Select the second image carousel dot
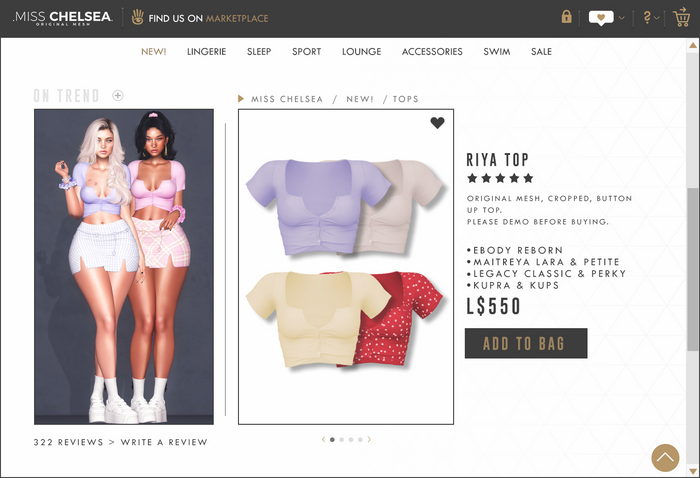The width and height of the screenshot is (700, 478). 342,440
